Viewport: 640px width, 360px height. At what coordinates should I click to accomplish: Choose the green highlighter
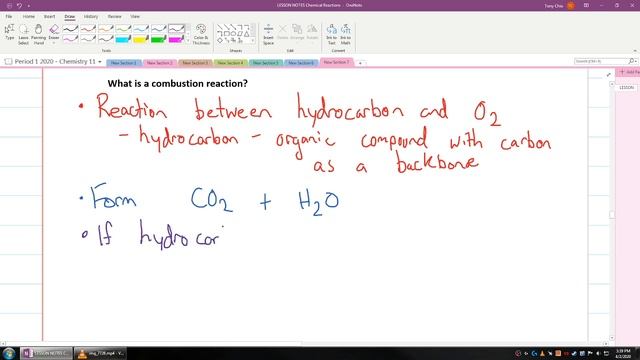[158, 39]
